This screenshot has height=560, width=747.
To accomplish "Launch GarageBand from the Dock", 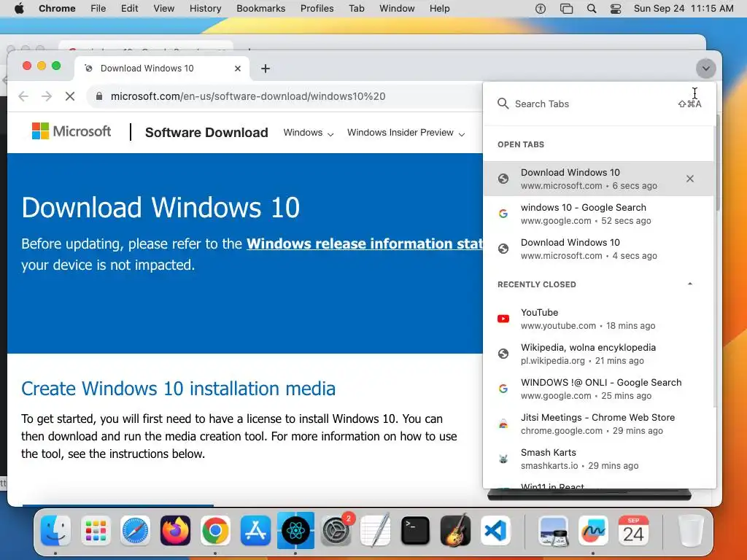I will (x=455, y=531).
